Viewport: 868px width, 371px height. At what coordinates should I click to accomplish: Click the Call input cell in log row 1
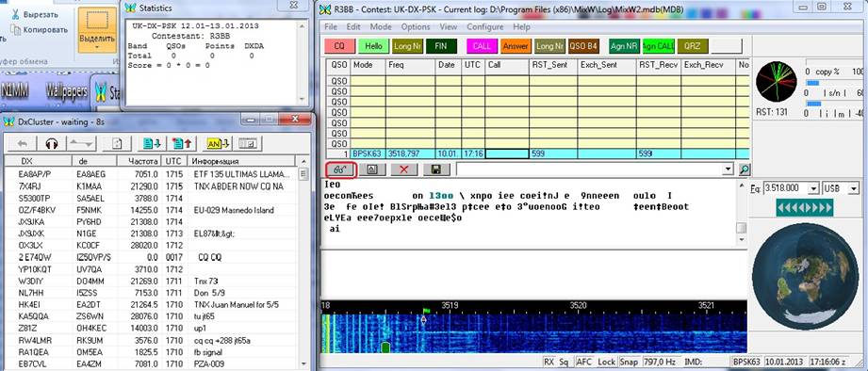507,153
